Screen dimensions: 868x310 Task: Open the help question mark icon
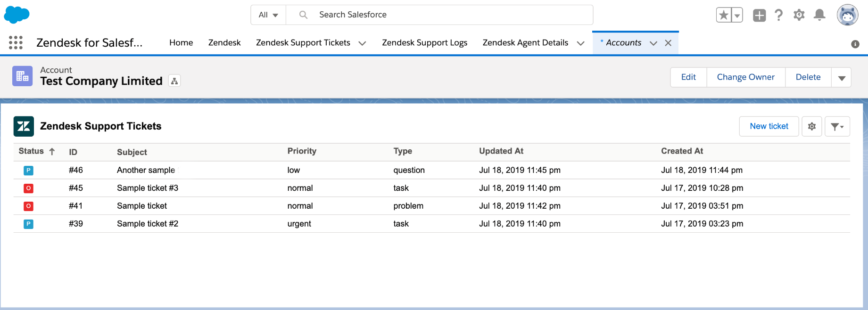click(779, 15)
